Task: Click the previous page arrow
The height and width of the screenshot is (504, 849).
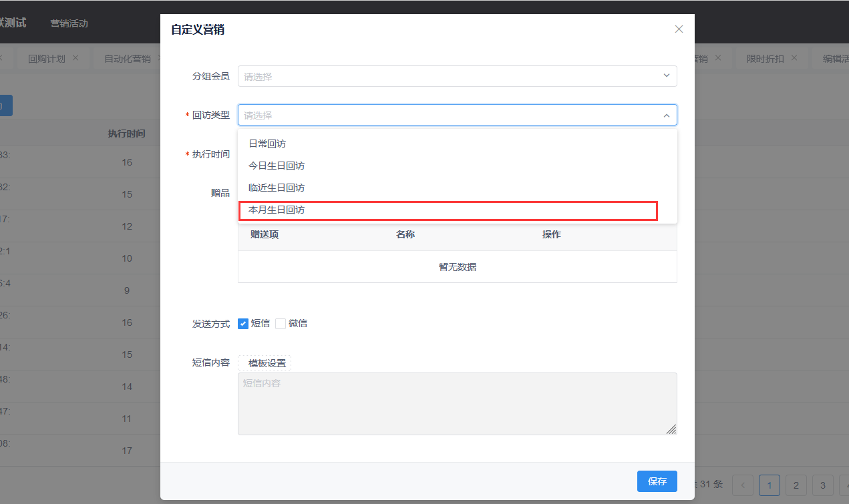Action: point(743,485)
